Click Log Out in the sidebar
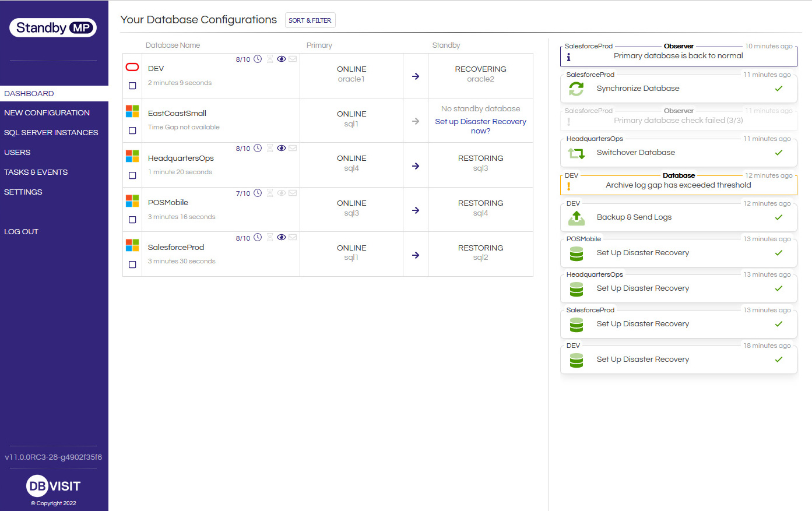This screenshot has width=812, height=511. point(22,232)
